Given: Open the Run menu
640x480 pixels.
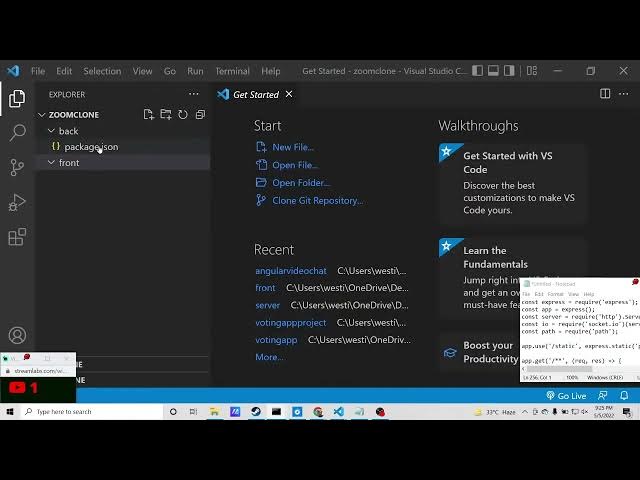Looking at the screenshot, I should tap(195, 71).
